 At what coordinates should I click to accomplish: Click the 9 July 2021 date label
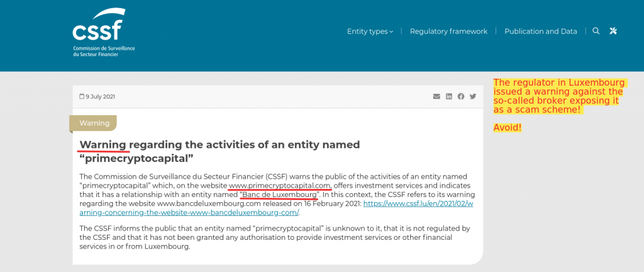(100, 96)
